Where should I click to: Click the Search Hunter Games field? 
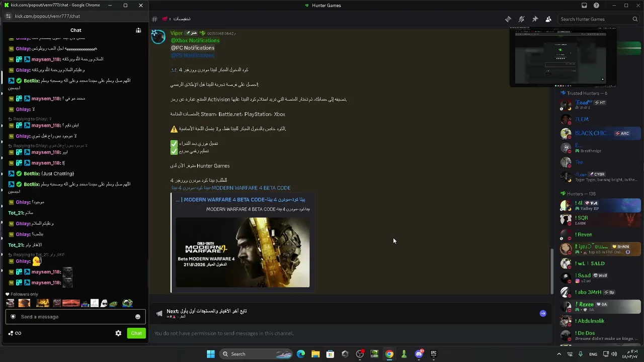598,19
